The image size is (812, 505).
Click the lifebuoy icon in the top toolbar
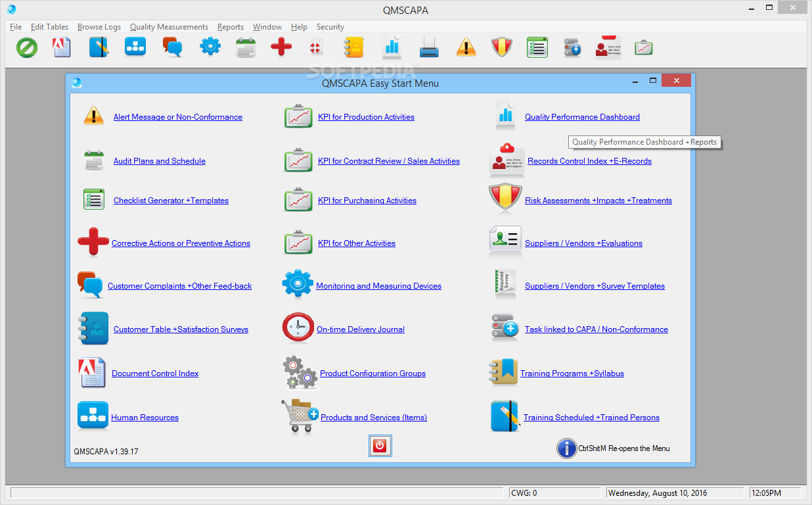tap(317, 47)
